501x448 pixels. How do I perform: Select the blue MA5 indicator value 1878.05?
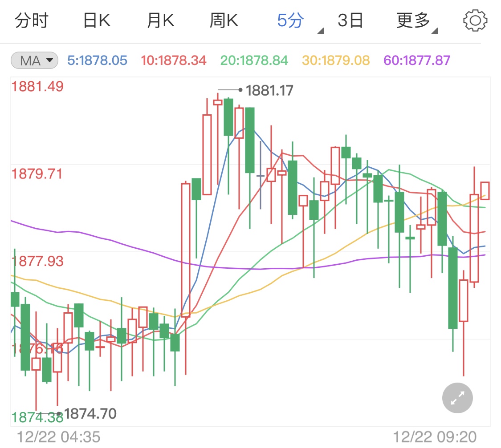tap(97, 61)
